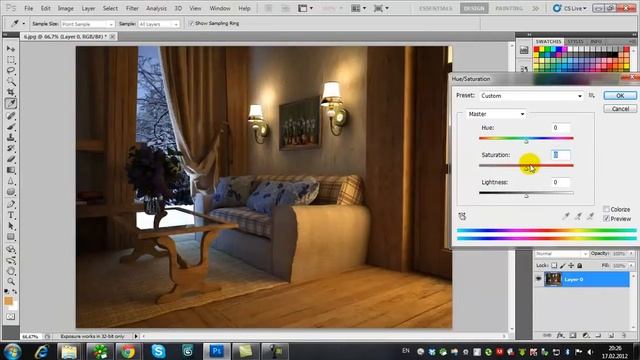Image resolution: width=640 pixels, height=360 pixels.
Task: Click Cancel in Hue/Saturation dialog
Action: (620, 109)
